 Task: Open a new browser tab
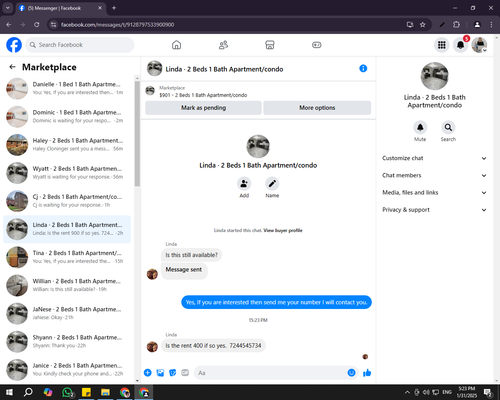[x=114, y=8]
